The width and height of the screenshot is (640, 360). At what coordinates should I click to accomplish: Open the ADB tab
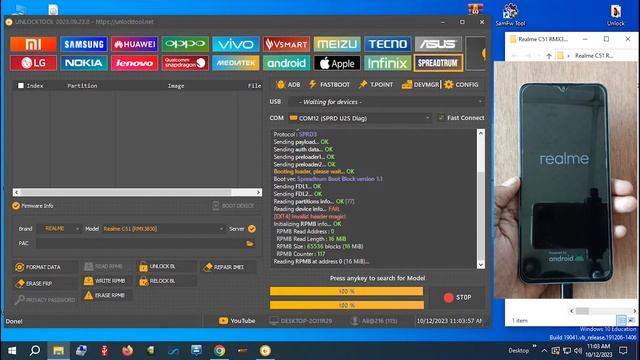tap(288, 84)
